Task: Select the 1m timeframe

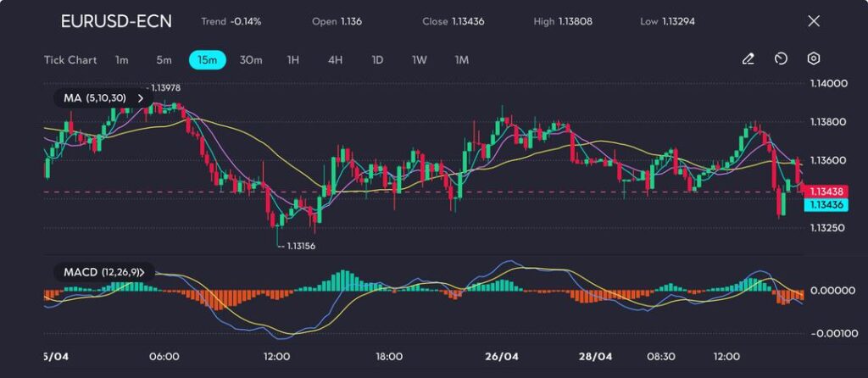Action: [x=122, y=60]
